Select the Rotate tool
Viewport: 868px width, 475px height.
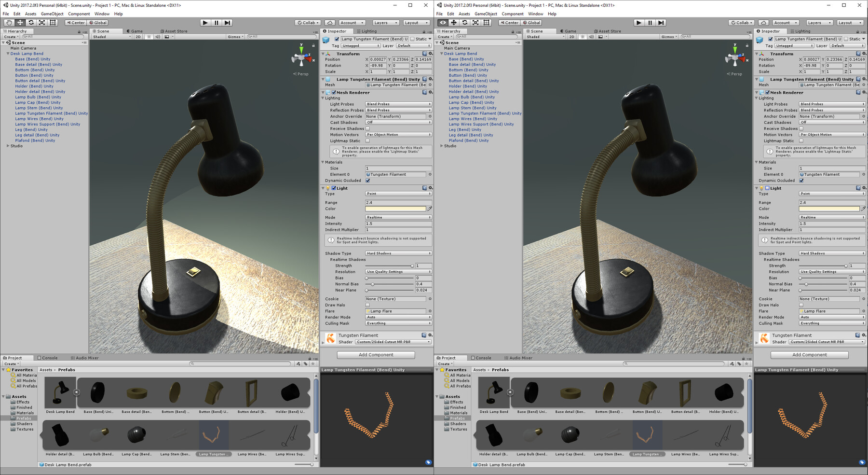[30, 23]
